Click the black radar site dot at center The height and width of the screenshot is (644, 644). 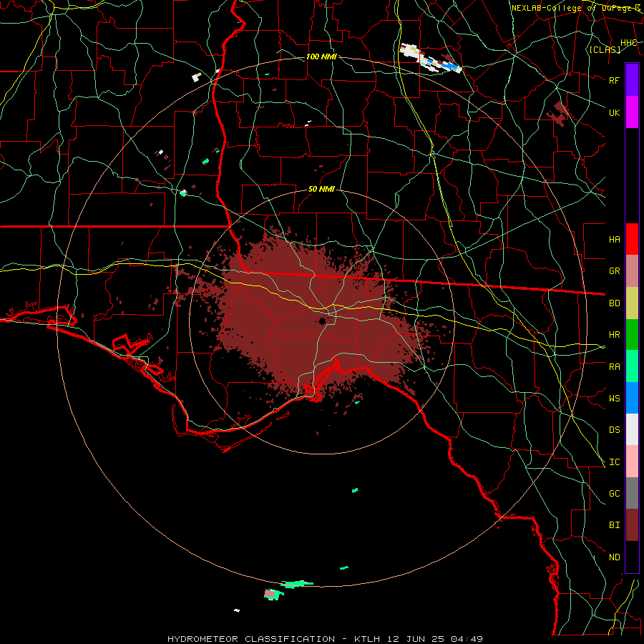322,321
